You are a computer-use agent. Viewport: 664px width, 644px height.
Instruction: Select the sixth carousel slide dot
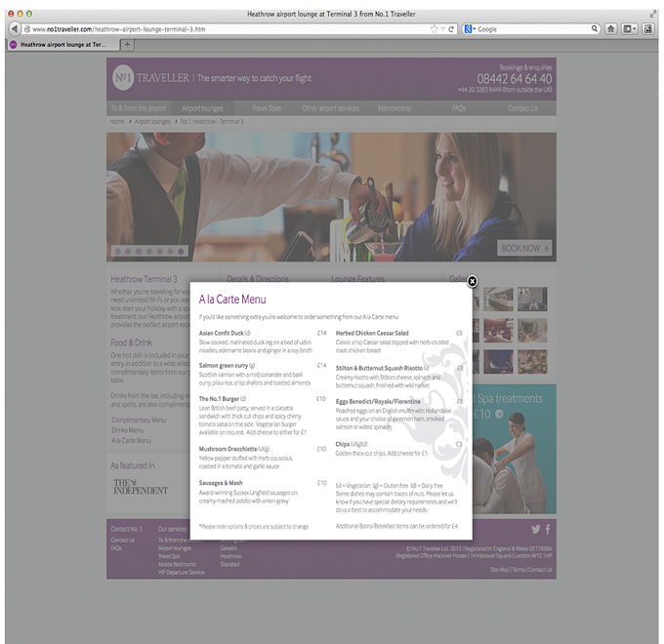pyautogui.click(x=170, y=252)
